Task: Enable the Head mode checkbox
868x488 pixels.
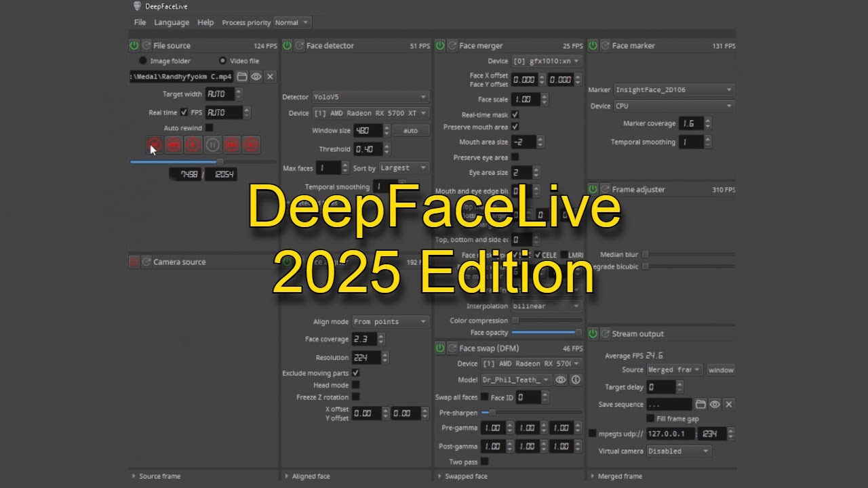Action: pos(356,385)
